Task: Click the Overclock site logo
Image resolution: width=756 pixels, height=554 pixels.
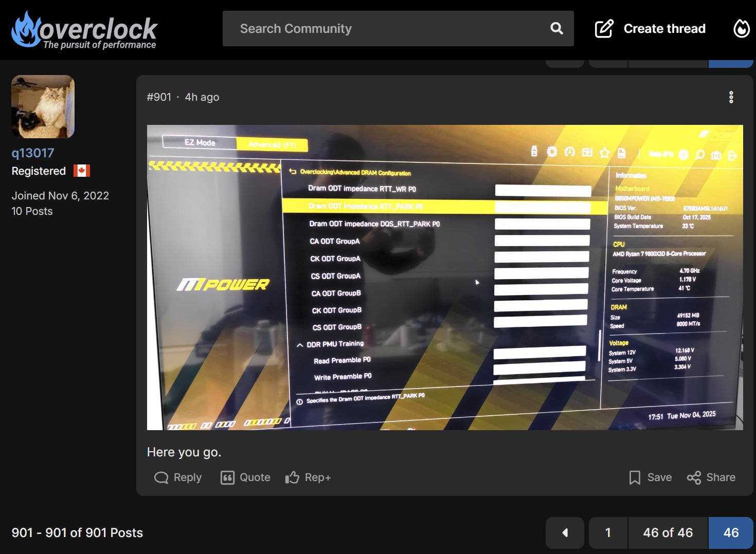Action: tap(84, 30)
